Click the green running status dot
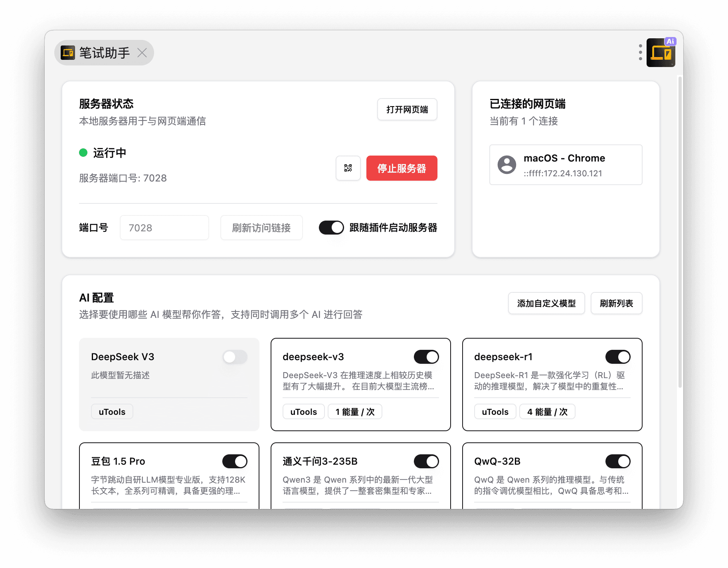728x568 pixels. pos(83,153)
